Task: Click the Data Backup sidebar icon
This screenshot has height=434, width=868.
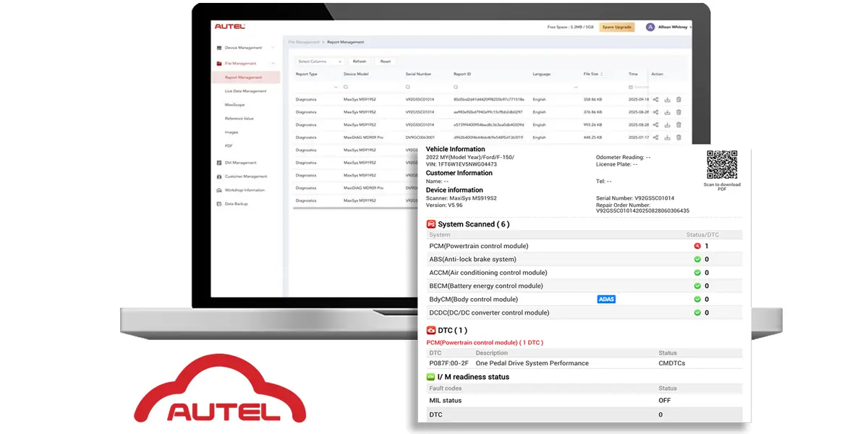Action: (218, 204)
